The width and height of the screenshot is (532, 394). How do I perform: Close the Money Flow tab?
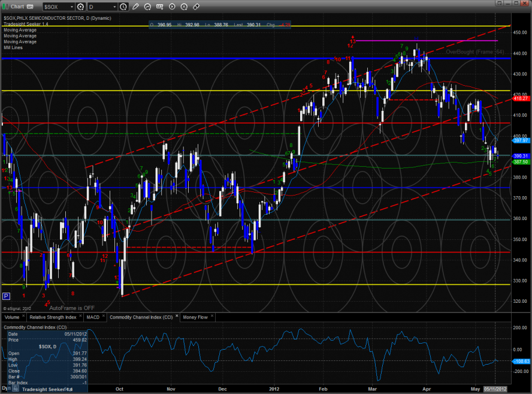click(x=211, y=317)
